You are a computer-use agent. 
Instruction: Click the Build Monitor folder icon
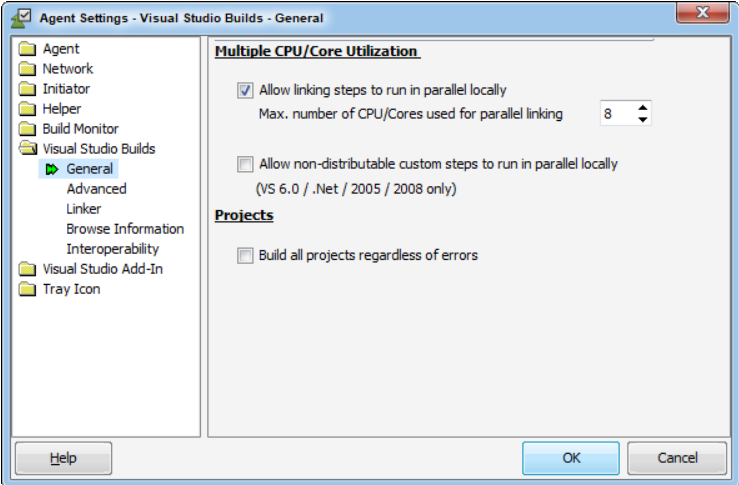28,129
